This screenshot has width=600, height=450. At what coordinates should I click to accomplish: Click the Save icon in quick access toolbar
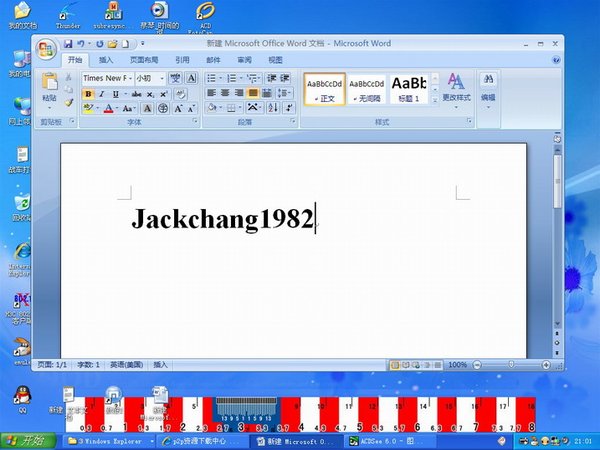click(68, 44)
